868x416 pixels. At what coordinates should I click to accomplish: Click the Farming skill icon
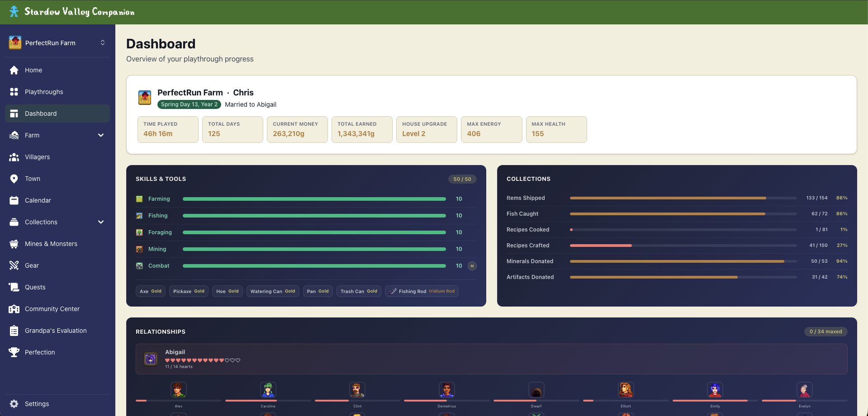tap(139, 199)
